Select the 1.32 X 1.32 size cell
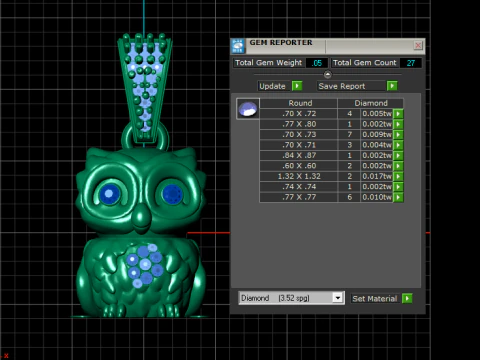The height and width of the screenshot is (360, 480). 299,176
